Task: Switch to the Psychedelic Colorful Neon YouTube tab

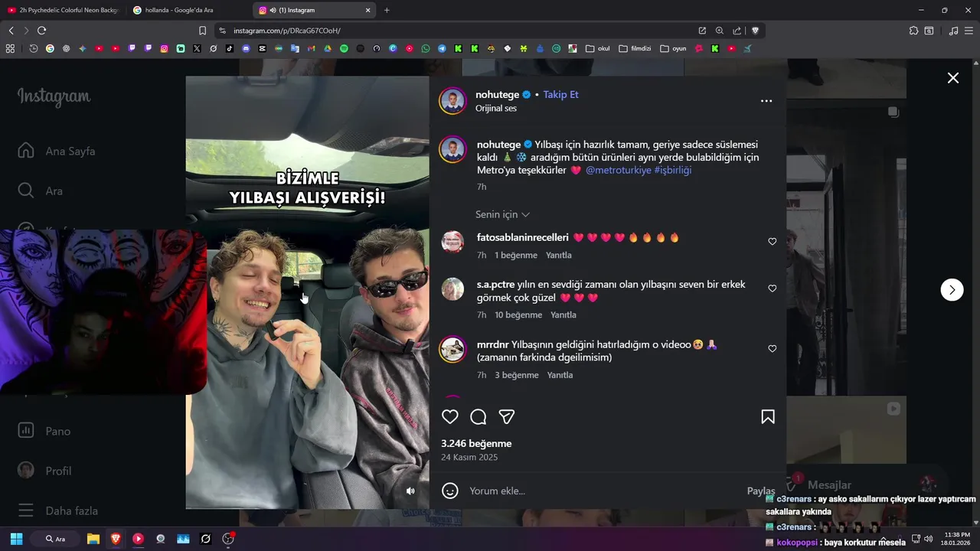Action: tap(63, 10)
